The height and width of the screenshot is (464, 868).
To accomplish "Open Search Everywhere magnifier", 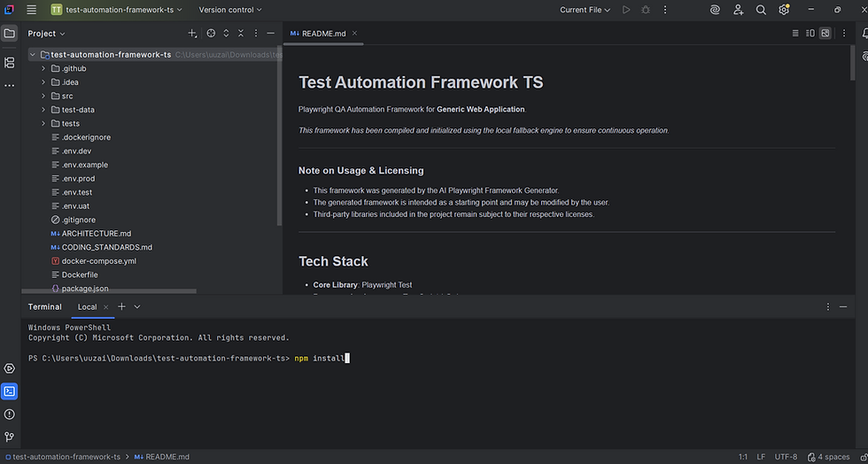I will click(761, 10).
